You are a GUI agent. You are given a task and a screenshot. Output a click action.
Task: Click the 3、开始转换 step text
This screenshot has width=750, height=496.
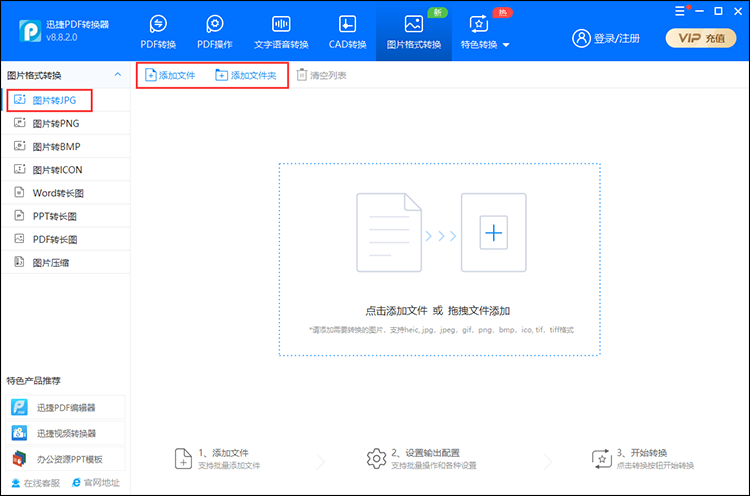pyautogui.click(x=642, y=453)
